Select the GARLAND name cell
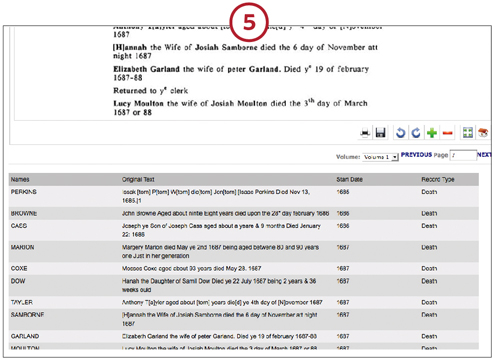The width and height of the screenshot is (495, 362). point(25,336)
